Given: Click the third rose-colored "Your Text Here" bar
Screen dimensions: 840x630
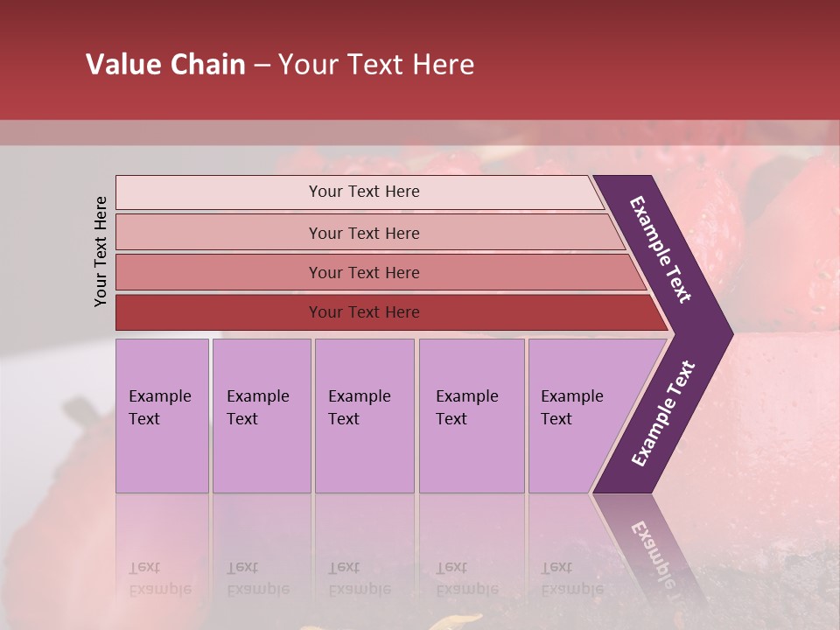Looking at the screenshot, I should click(x=363, y=272).
